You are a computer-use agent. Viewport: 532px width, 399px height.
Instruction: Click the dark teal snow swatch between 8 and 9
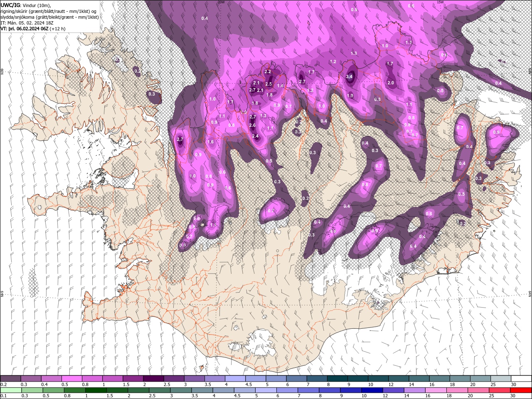(x=337, y=379)
